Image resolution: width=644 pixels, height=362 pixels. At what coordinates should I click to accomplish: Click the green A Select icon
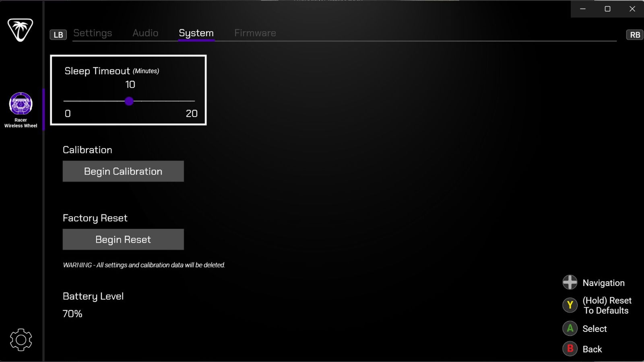pos(570,329)
